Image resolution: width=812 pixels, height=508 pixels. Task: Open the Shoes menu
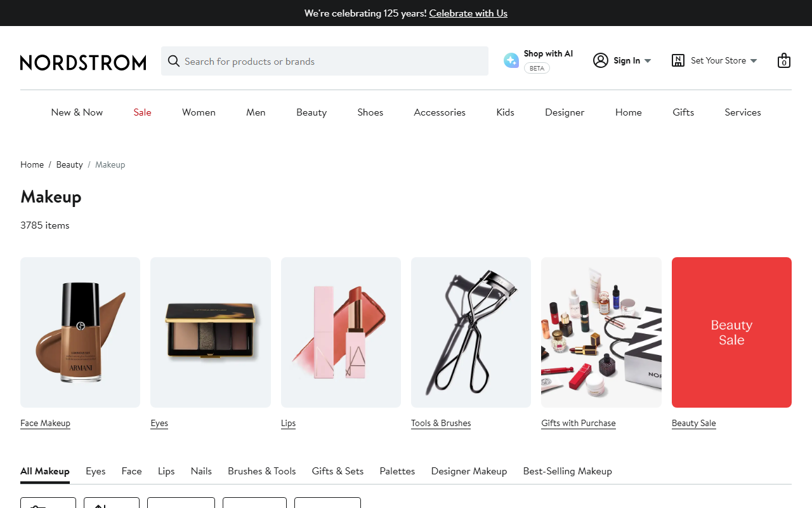(x=370, y=112)
